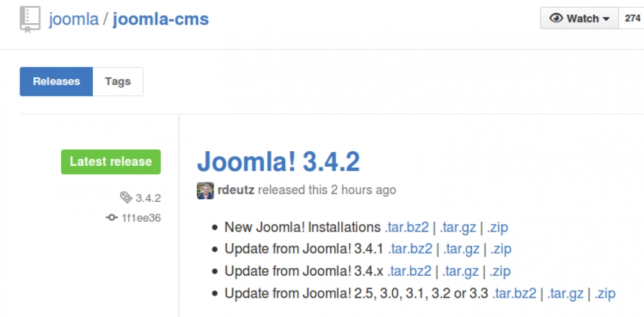Select the Releases tab
Viewport: 644px width, 317px height.
click(x=57, y=82)
